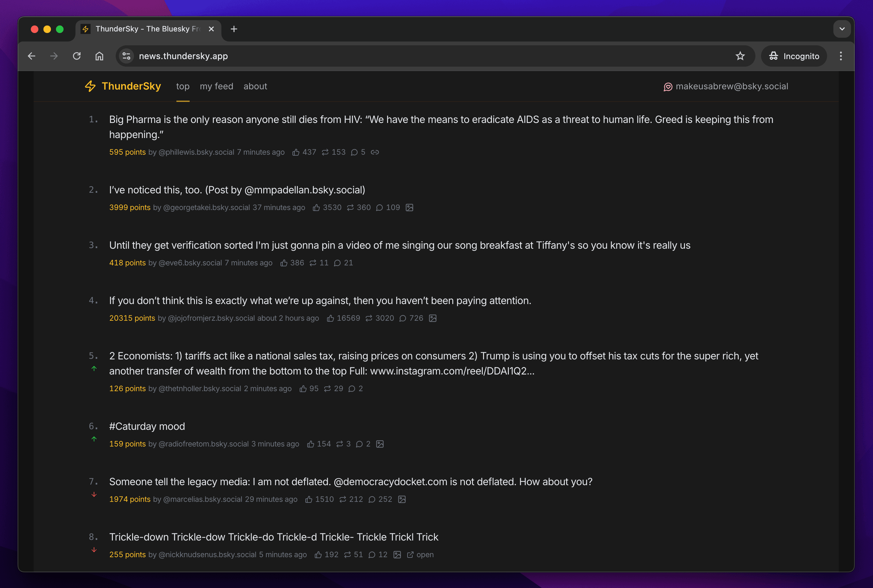Open the post about verification and Tiffany's

click(400, 245)
